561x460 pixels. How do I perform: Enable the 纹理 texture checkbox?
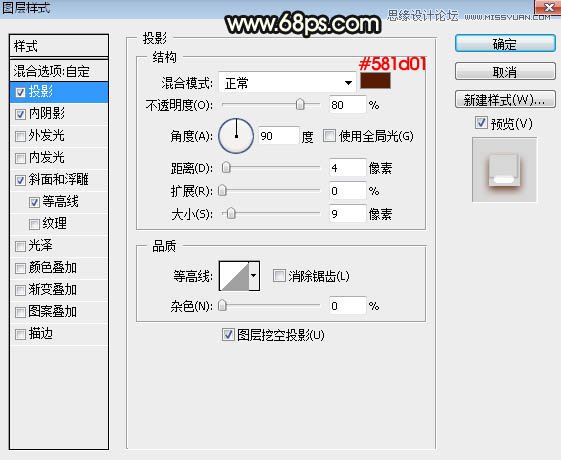pos(34,224)
